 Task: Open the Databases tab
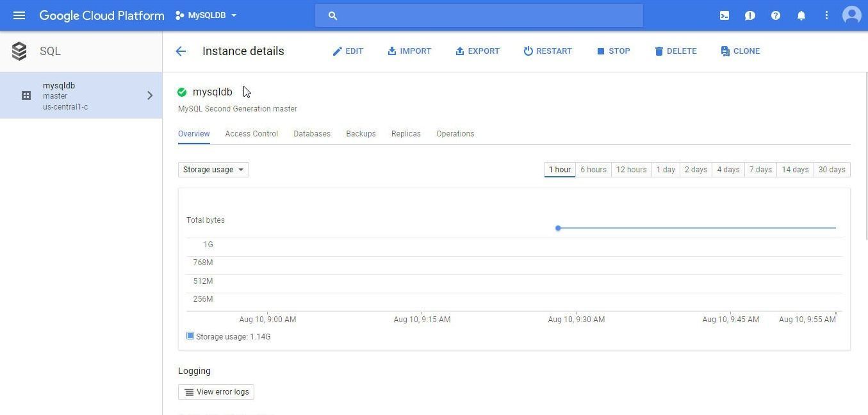[312, 134]
